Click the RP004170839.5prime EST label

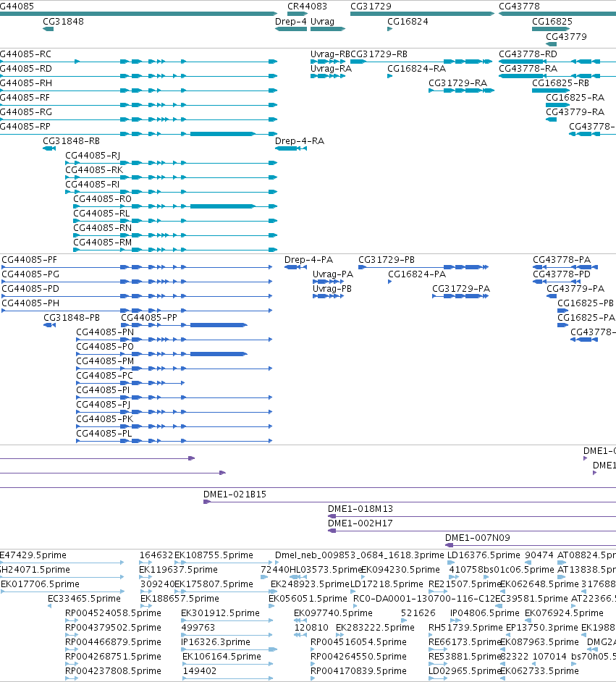tap(358, 670)
